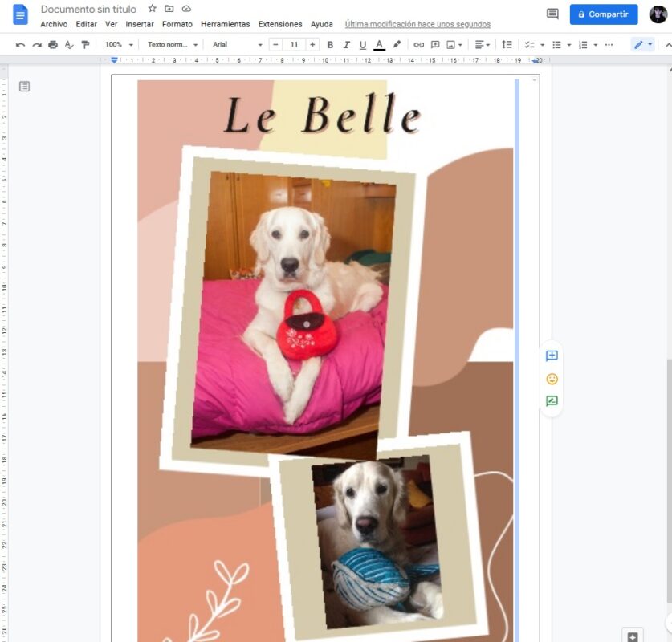Click the Print icon in toolbar

click(53, 45)
